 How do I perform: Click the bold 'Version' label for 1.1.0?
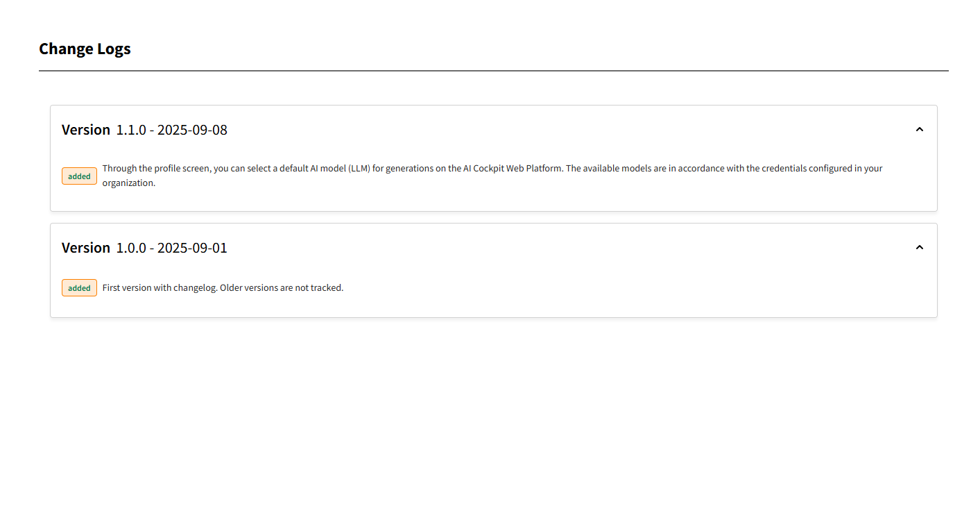tap(86, 130)
